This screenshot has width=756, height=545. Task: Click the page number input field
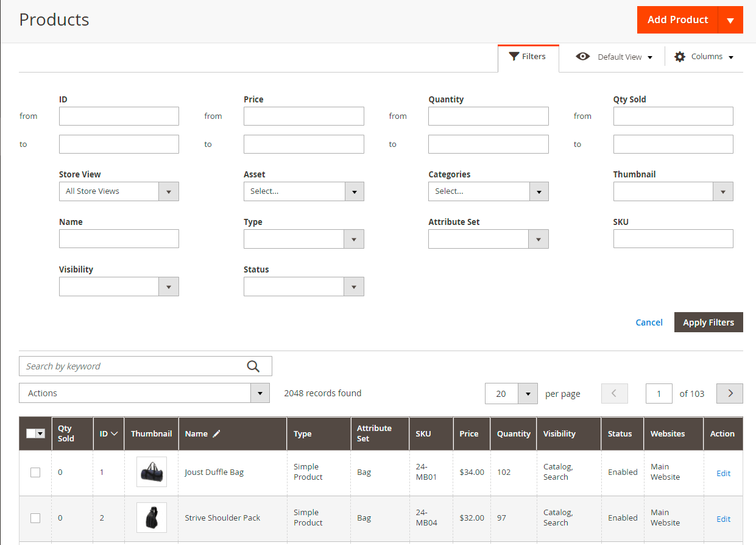(x=659, y=393)
